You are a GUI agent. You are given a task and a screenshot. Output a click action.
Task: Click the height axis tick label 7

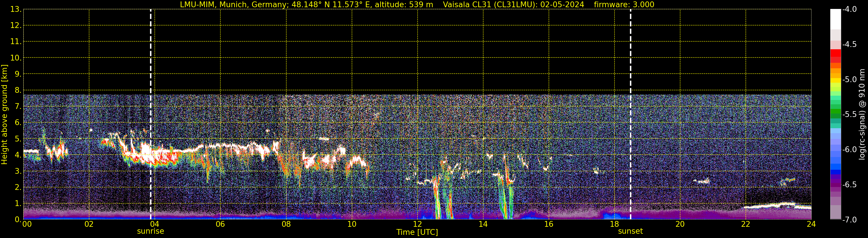click(x=18, y=106)
